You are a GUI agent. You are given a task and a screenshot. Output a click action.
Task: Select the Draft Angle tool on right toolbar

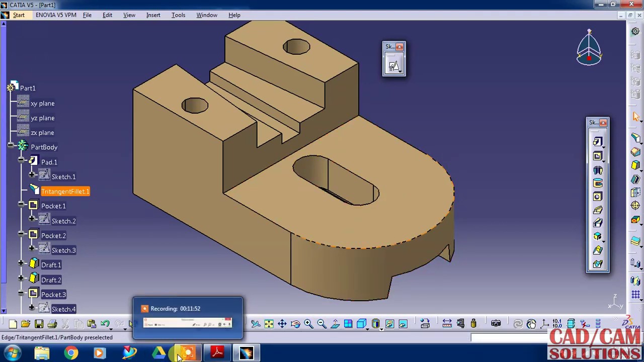click(635, 165)
